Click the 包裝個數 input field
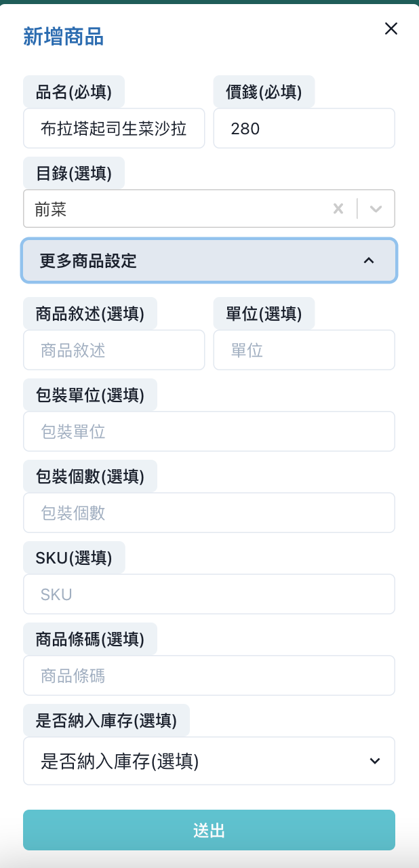The image size is (419, 868). (209, 513)
